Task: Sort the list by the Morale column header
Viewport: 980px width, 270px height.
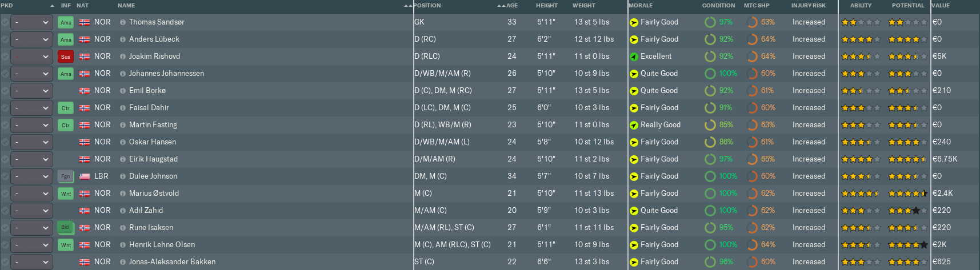Action: click(641, 6)
